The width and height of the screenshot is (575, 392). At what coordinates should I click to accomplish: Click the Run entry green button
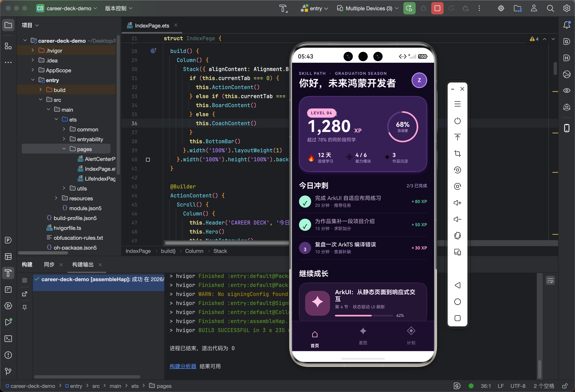409,8
